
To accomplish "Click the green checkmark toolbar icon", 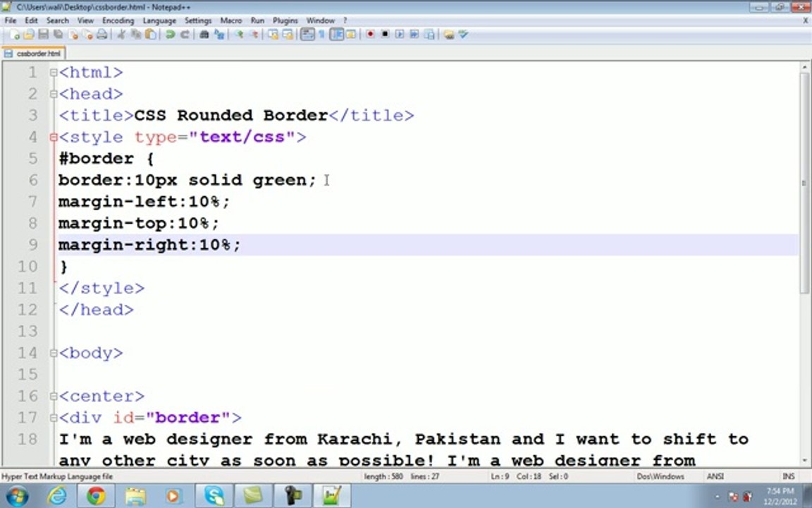I will (463, 34).
